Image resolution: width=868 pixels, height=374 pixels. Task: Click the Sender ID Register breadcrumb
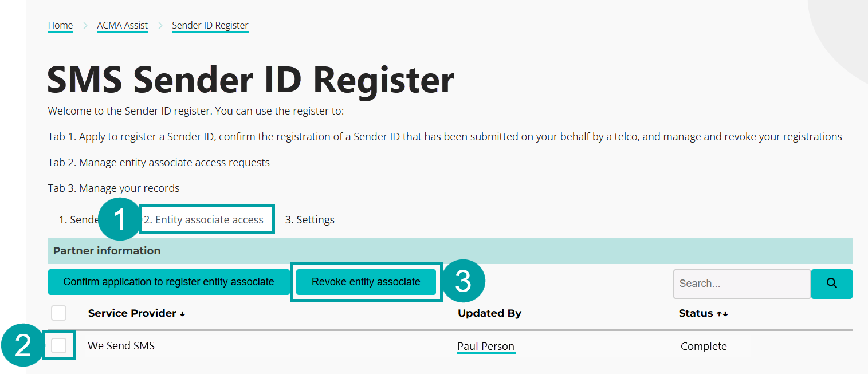pyautogui.click(x=210, y=25)
